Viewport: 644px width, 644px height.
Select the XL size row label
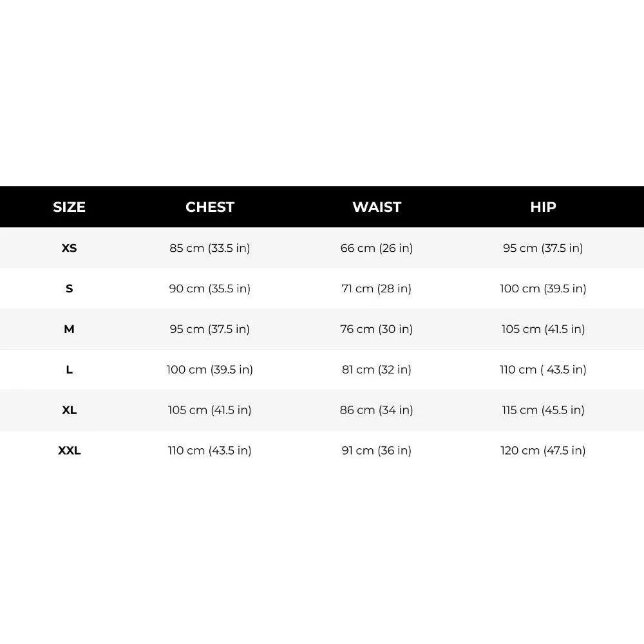(69, 410)
